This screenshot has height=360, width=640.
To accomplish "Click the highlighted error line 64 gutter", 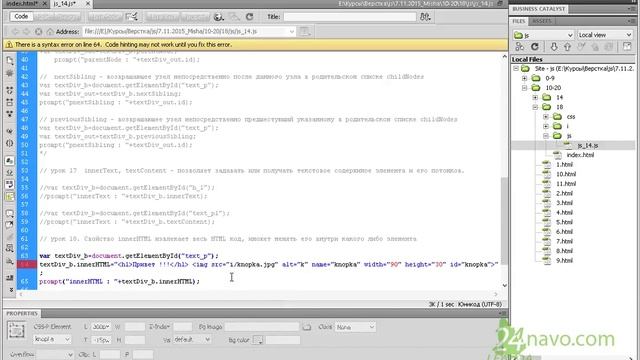I will click(x=27, y=264).
